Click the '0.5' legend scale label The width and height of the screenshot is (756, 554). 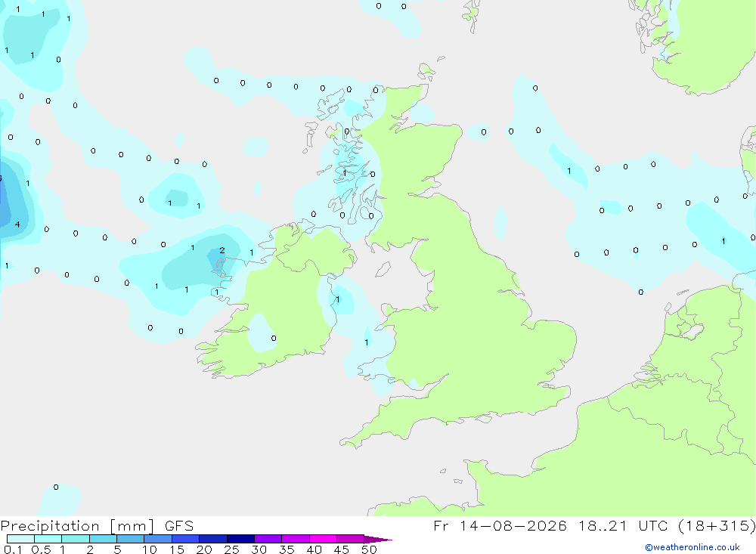[x=41, y=549]
